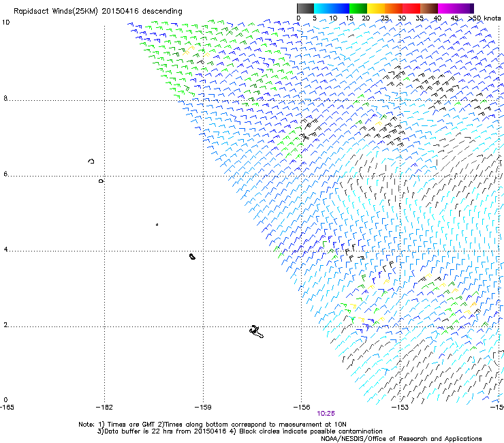Screen dimensions: 504x443
Task: Click the small island outline near latitude 4
Action: click(x=192, y=256)
